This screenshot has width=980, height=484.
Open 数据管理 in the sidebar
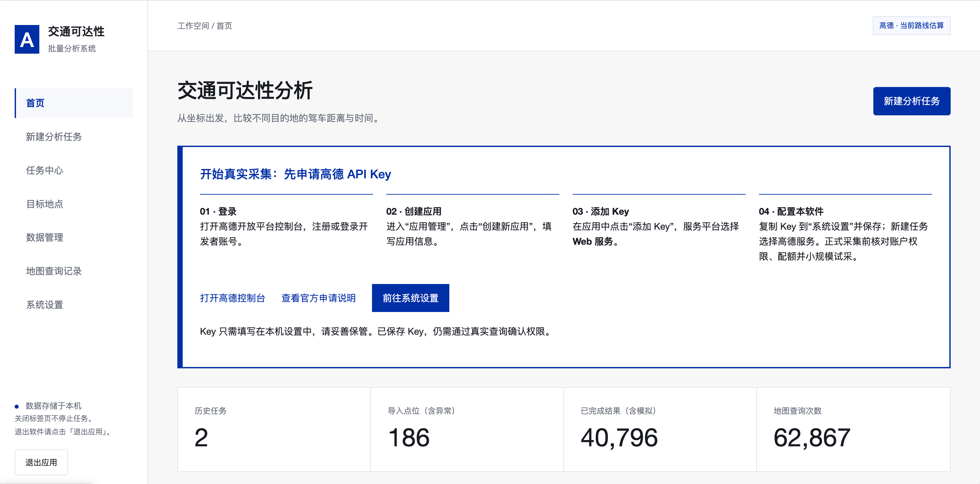[x=74, y=237]
